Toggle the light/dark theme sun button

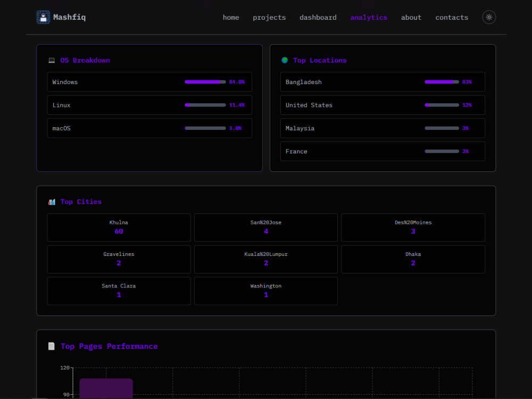(x=488, y=18)
